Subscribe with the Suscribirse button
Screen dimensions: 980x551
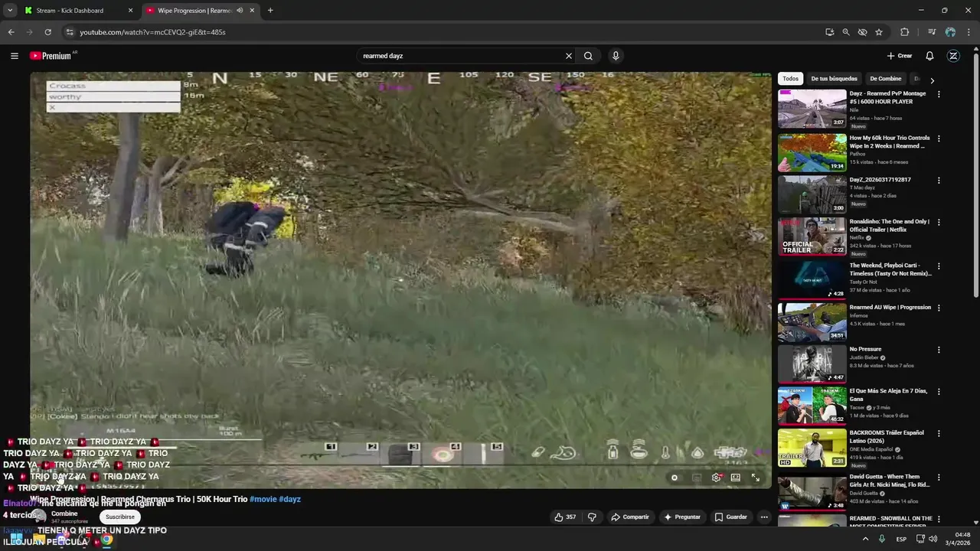120,517
